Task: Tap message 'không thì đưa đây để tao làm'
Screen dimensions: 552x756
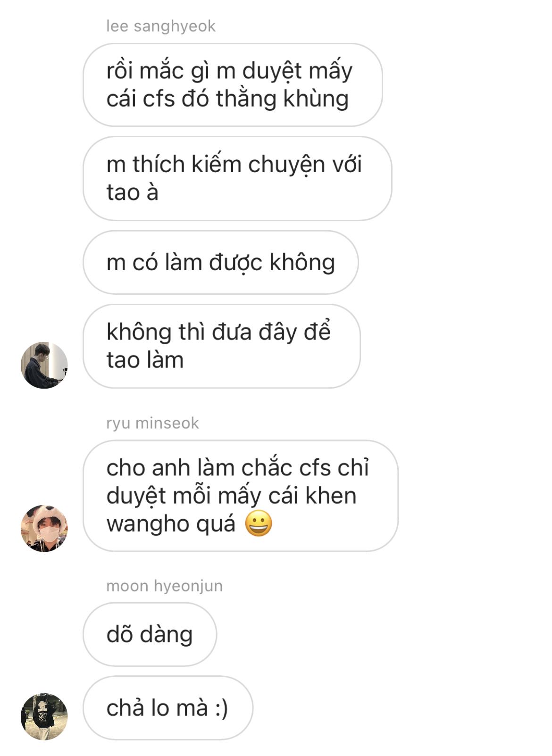Action: tap(222, 346)
